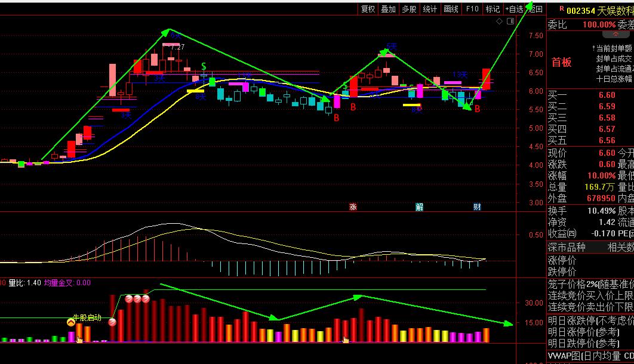Viewport: 634px width, 364px height.
Task: Click the 买二 price 6.59
Action: coord(607,106)
